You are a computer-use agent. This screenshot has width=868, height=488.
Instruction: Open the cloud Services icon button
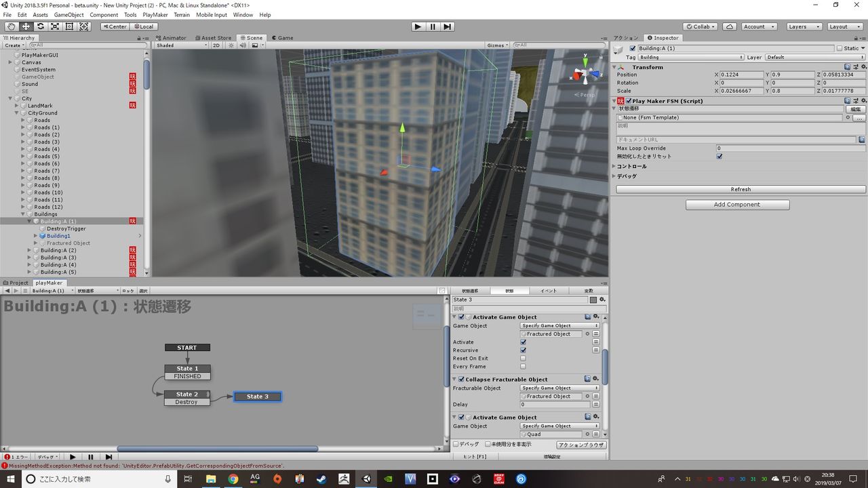click(729, 26)
